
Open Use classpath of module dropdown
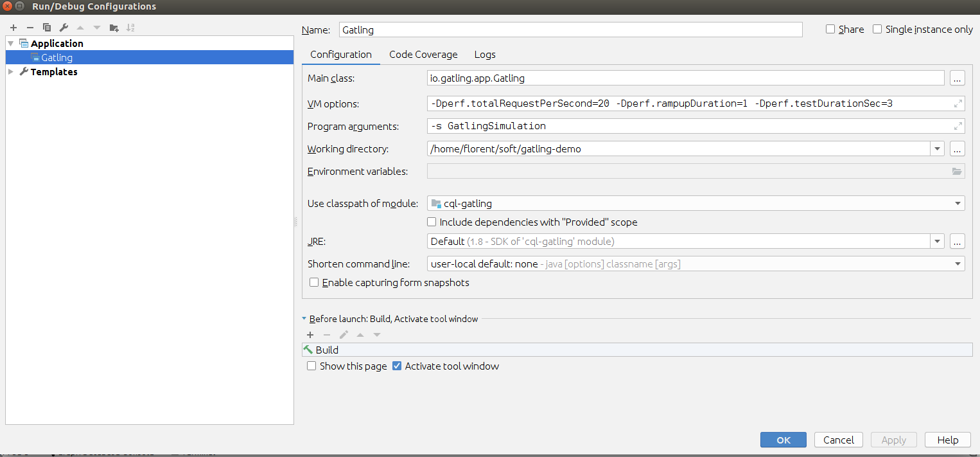tap(958, 204)
